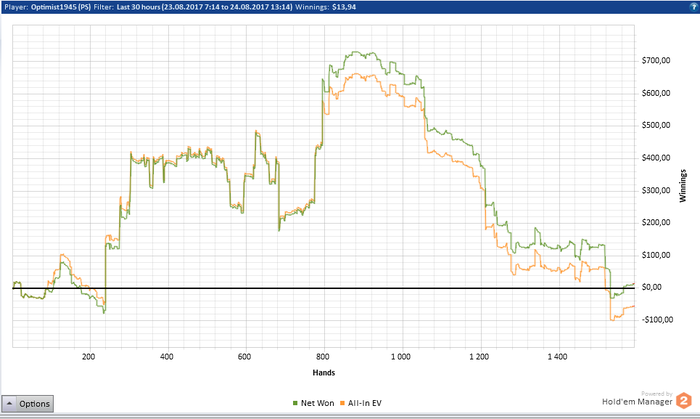Viewport: 700px width, 419px height.
Task: Click the green Net Won color square
Action: [295, 403]
